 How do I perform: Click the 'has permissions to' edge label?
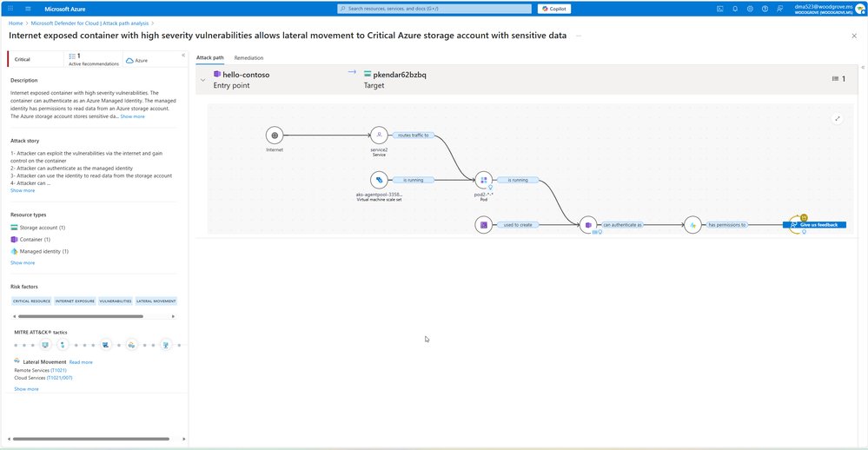[x=727, y=225]
